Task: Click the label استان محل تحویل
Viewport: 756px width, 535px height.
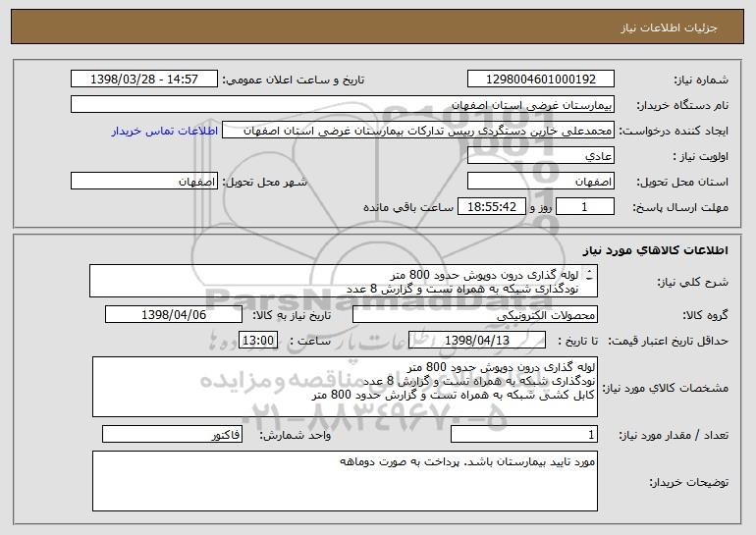Action: click(x=682, y=183)
